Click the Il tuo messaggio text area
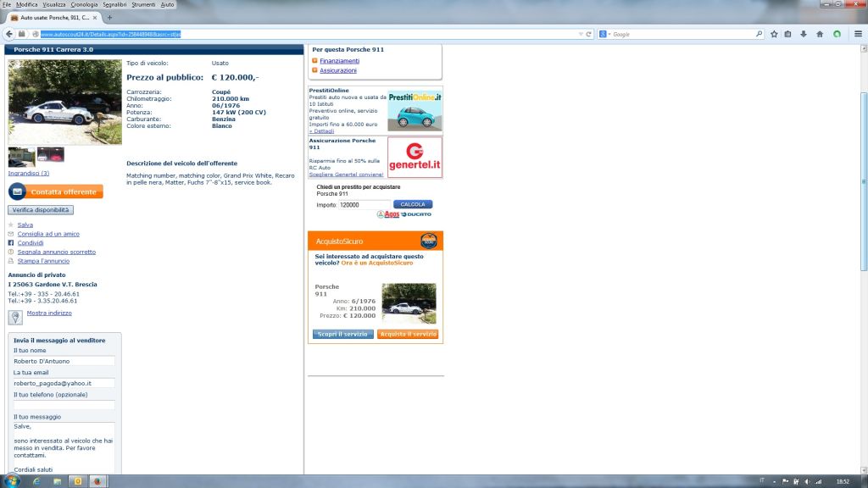 64,448
